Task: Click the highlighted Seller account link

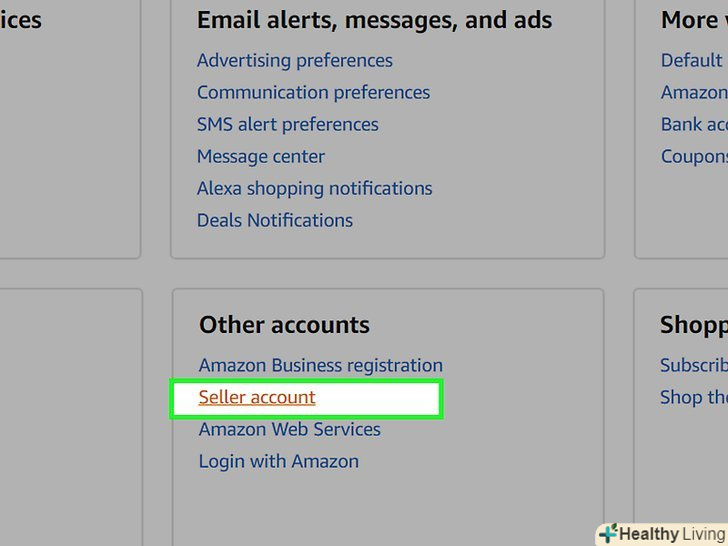Action: tap(257, 398)
